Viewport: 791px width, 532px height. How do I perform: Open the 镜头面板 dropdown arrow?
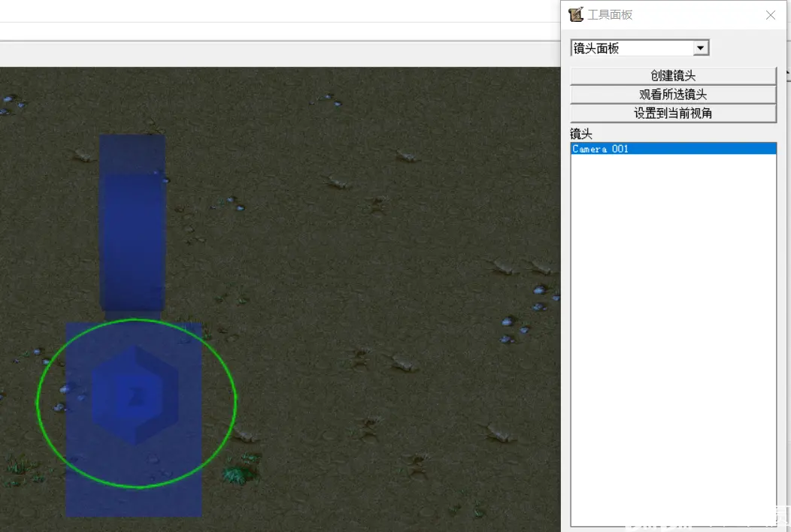(700, 48)
